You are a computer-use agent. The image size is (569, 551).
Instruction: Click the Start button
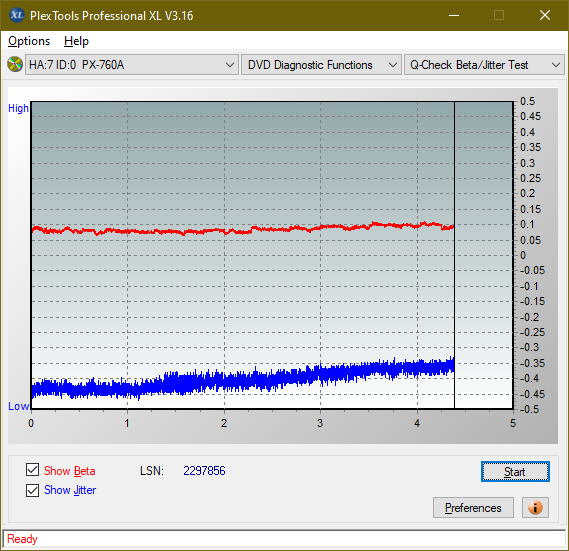(x=515, y=472)
